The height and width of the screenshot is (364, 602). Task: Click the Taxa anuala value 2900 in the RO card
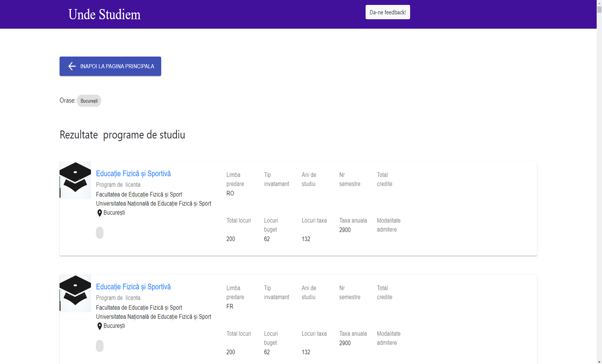345,230
